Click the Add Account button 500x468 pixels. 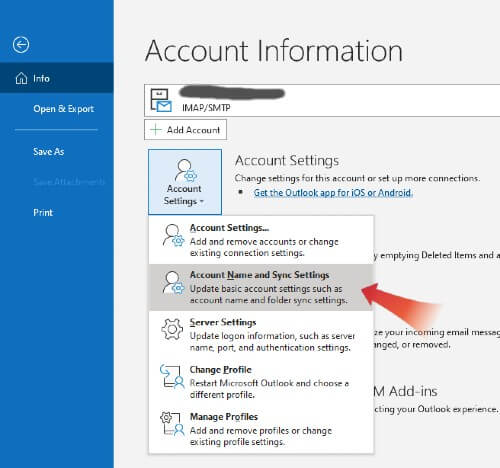click(185, 130)
